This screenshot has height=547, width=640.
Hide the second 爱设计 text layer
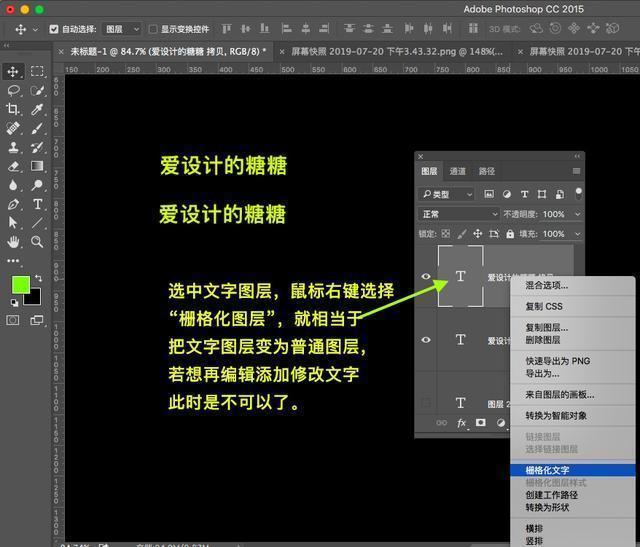pos(426,340)
